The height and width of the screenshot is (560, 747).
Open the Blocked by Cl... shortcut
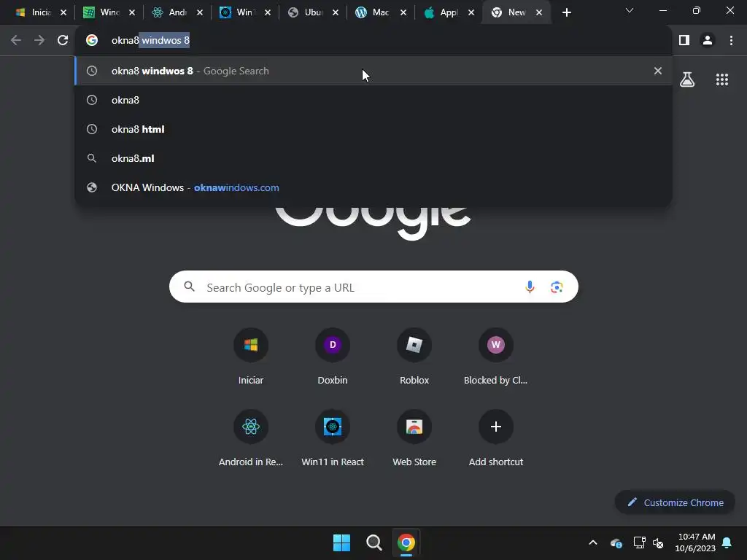click(495, 356)
